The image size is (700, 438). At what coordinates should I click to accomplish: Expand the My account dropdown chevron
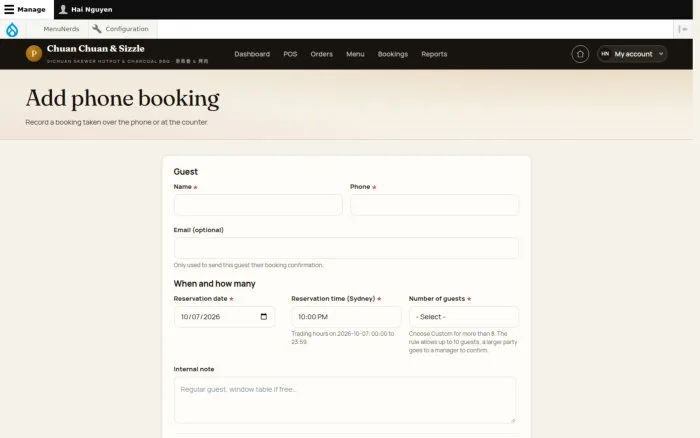coord(661,54)
